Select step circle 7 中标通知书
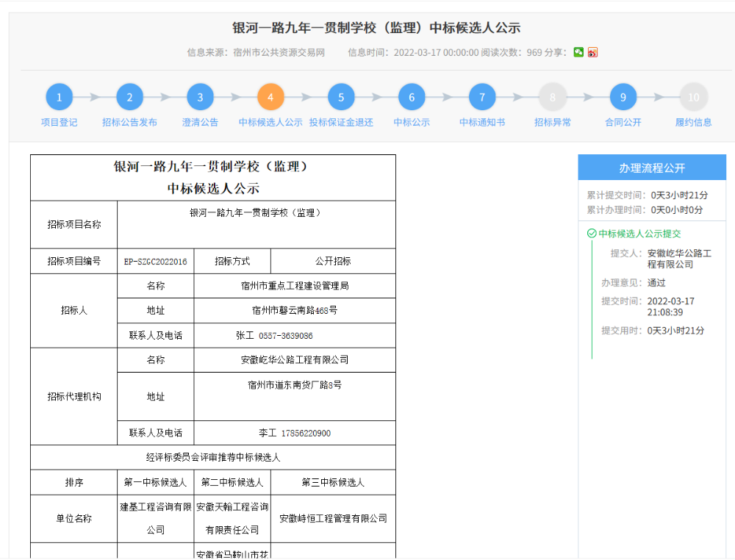Screen dimensions: 735x560 (x=482, y=97)
